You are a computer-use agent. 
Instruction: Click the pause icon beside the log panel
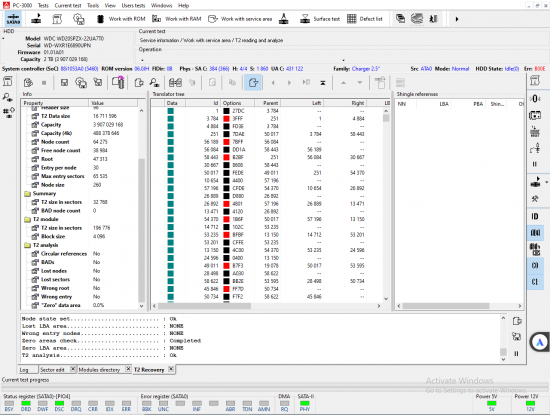(516, 354)
